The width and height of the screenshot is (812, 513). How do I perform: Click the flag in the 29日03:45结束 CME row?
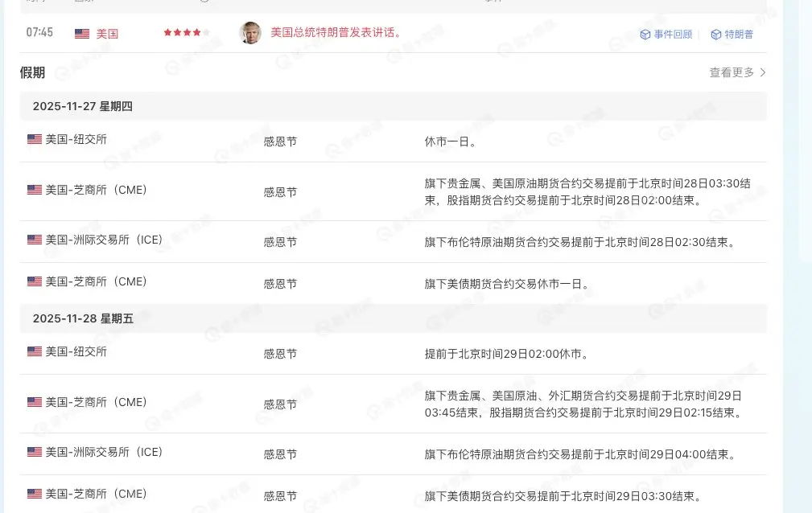pos(34,402)
